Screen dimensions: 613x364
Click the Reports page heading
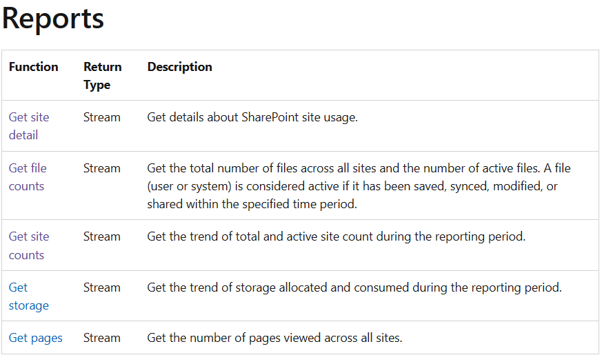point(53,19)
